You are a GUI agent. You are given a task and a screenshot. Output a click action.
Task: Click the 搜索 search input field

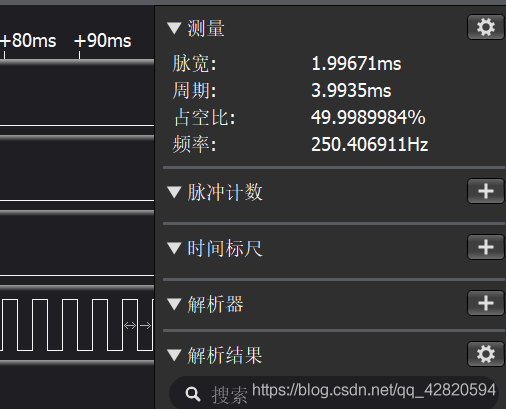point(334,393)
